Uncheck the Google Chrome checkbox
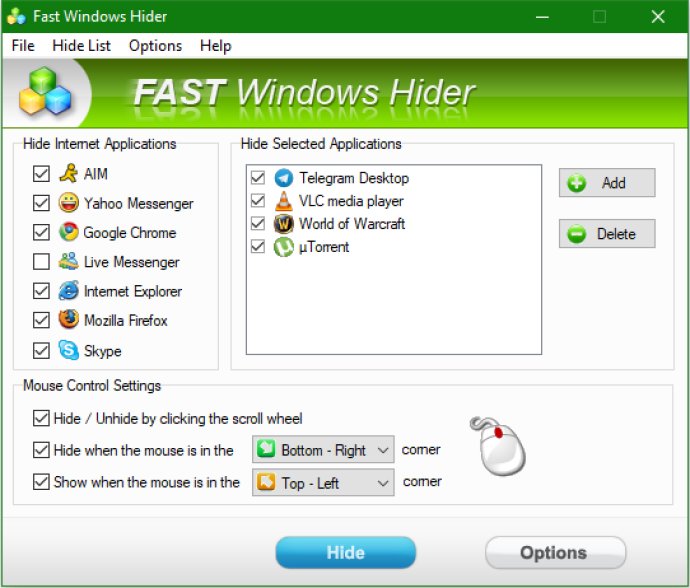Screen dimensions: 690x588 tap(41, 232)
